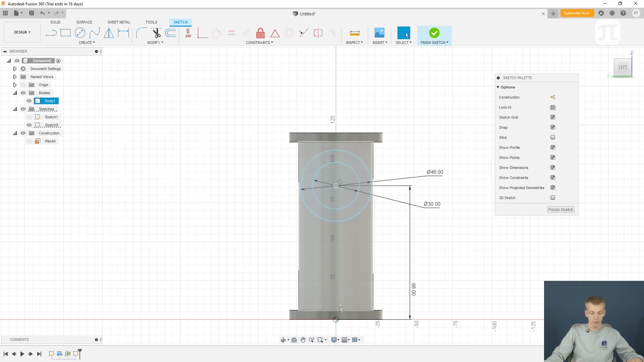Select the Line tool
The image size is (644, 362).
(51, 33)
